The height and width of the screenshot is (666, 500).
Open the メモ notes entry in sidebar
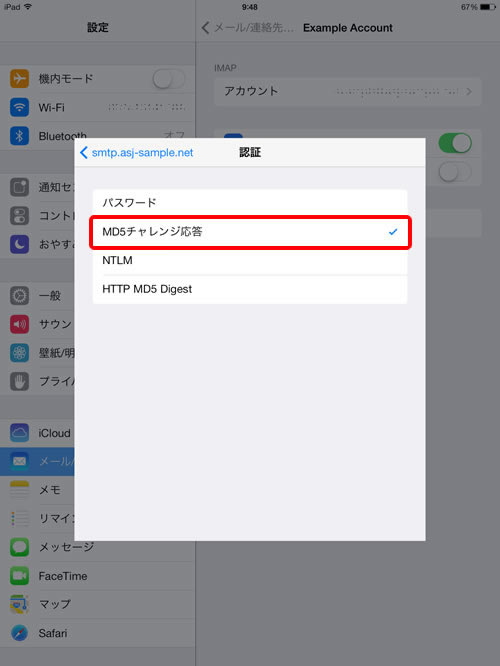[x=50, y=490]
